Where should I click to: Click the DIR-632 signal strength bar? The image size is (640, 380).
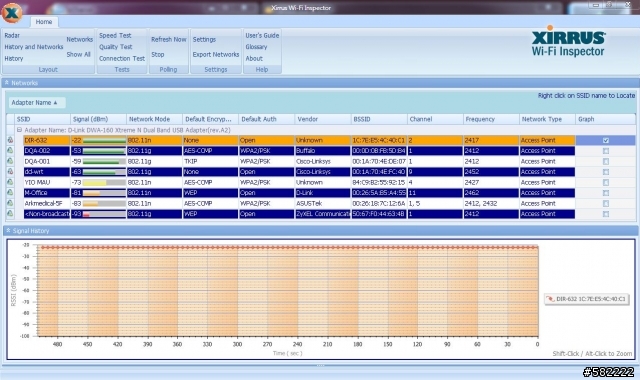104,140
